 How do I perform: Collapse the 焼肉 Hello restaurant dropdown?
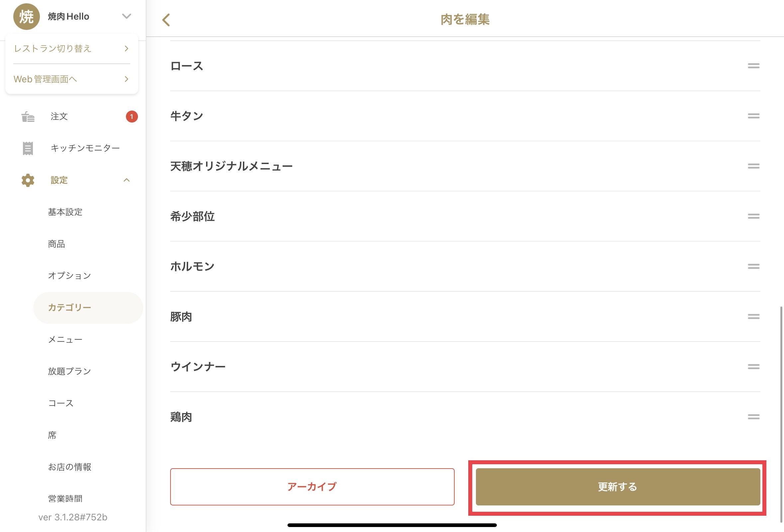click(x=127, y=16)
